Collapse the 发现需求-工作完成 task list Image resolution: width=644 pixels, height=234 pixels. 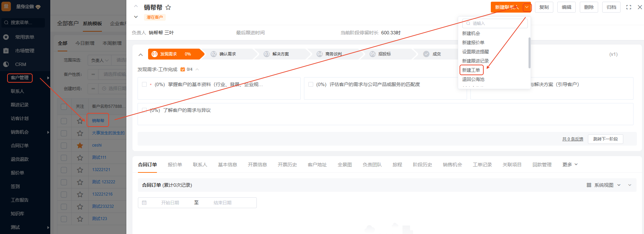pos(197,69)
